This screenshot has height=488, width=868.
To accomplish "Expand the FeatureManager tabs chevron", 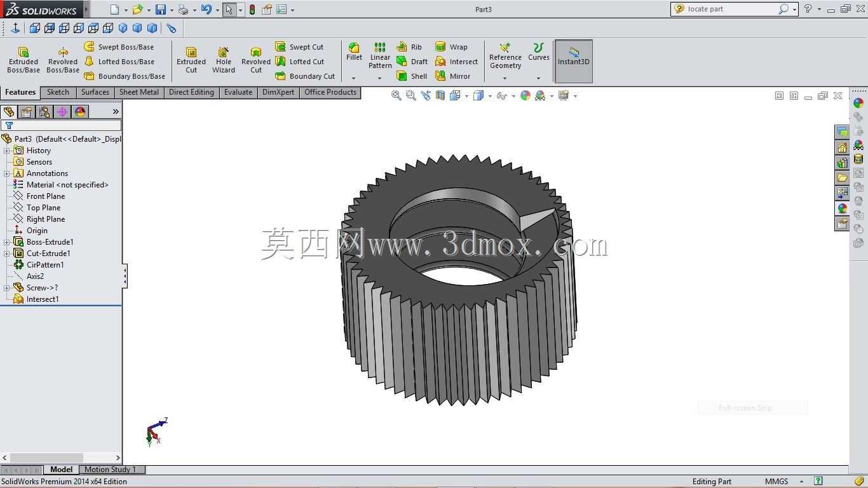I will [x=116, y=112].
